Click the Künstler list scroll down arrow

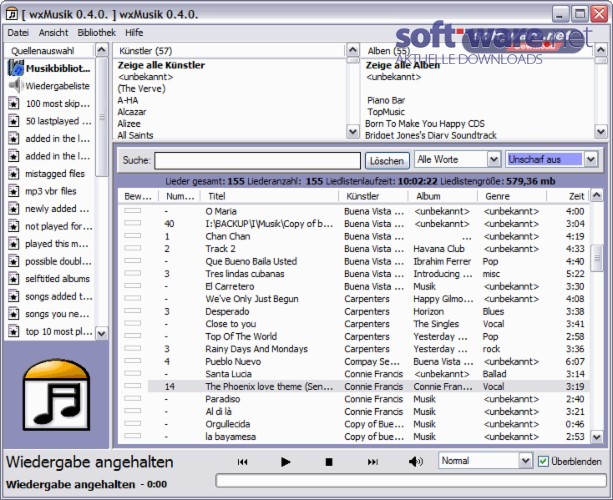[353, 132]
